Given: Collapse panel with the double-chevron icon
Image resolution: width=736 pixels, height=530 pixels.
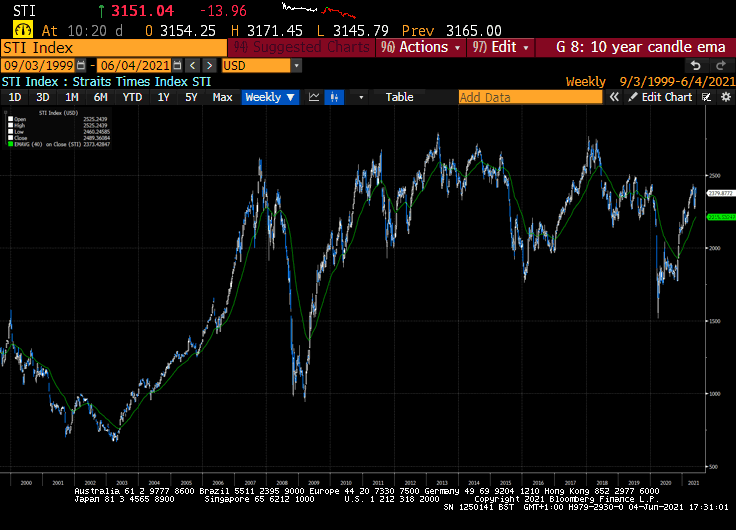Looking at the screenshot, I should 614,97.
